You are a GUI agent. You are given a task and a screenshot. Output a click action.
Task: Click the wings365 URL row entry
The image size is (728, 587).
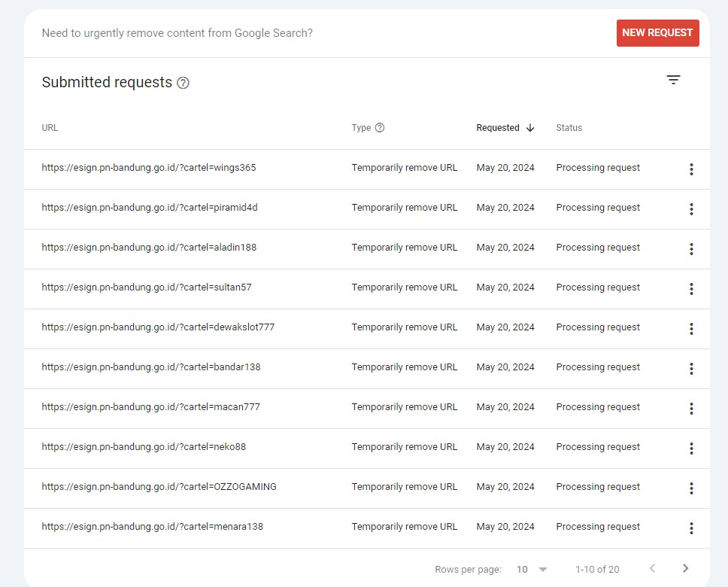(149, 168)
